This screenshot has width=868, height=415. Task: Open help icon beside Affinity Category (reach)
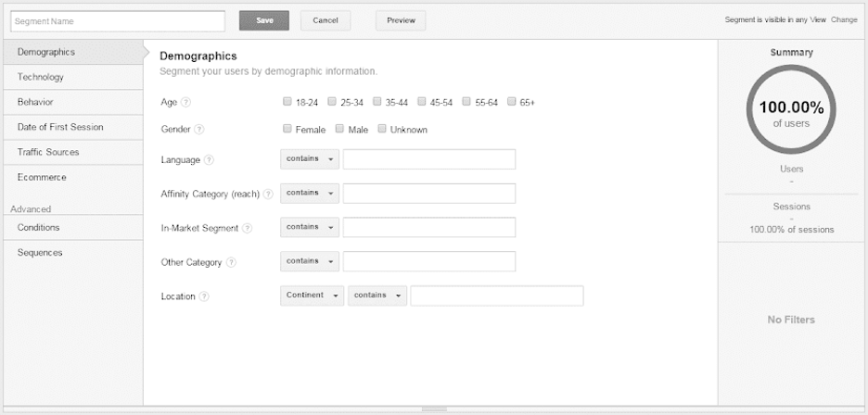click(x=268, y=195)
